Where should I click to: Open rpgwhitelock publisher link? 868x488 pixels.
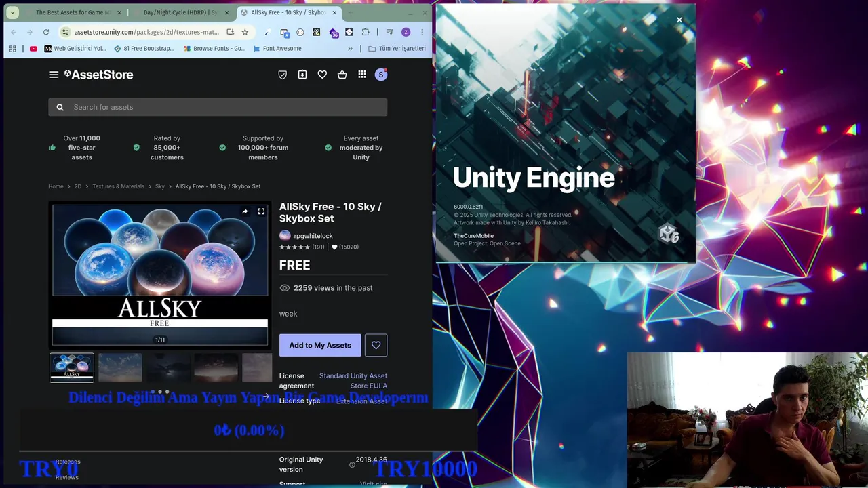pos(313,236)
